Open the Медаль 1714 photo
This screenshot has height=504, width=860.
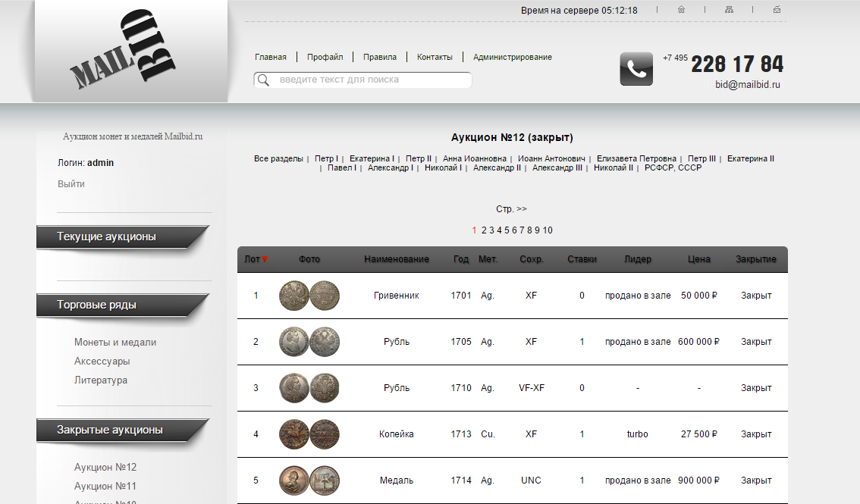[x=309, y=481]
